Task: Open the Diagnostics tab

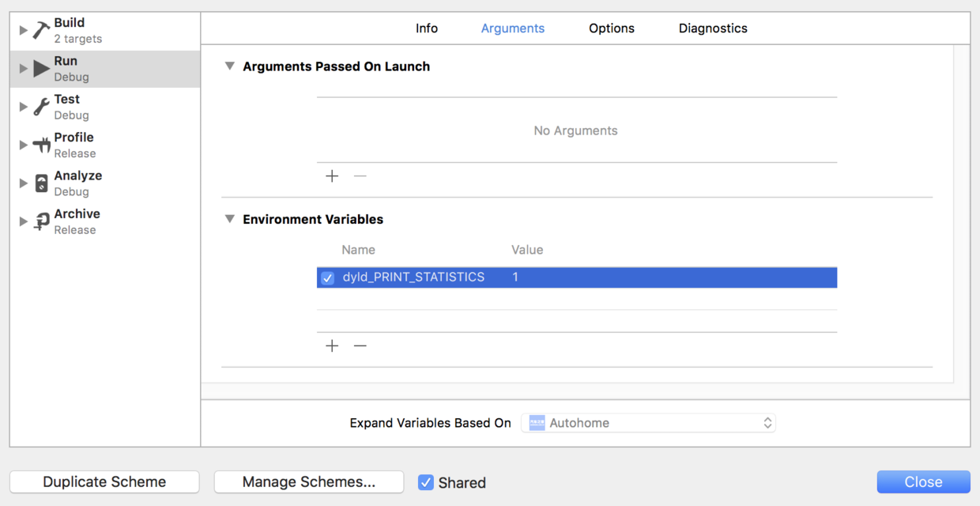Action: (713, 28)
